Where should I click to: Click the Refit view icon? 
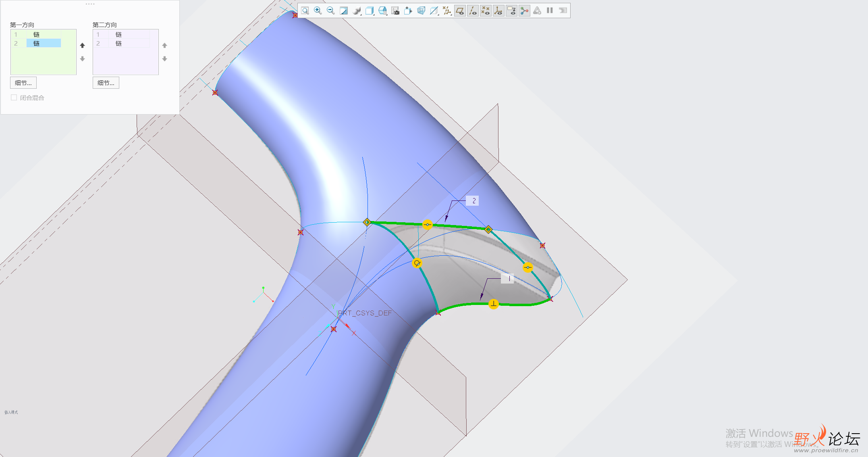(x=305, y=11)
